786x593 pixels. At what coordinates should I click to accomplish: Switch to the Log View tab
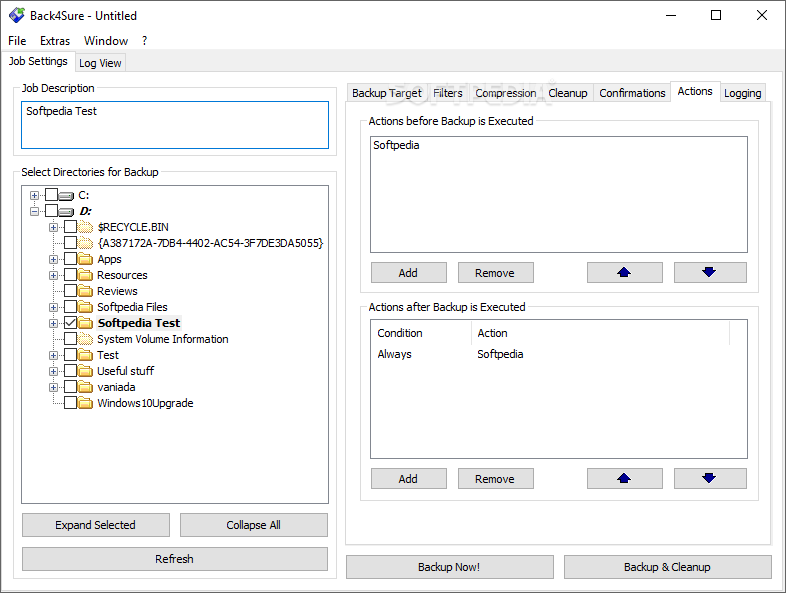(x=100, y=63)
